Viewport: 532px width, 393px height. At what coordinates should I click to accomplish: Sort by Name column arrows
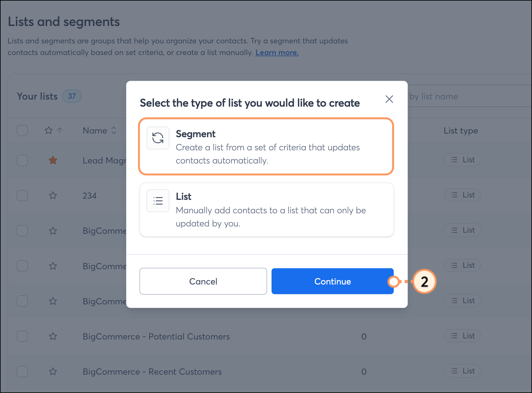[x=114, y=130]
